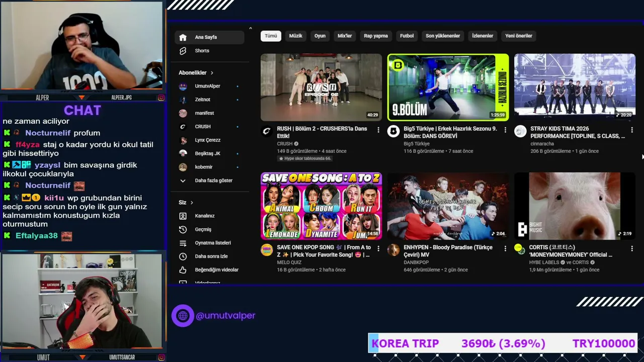The height and width of the screenshot is (362, 644).
Task: Click HYBE LABELS avatar beside CORTIS title
Action: point(520,249)
